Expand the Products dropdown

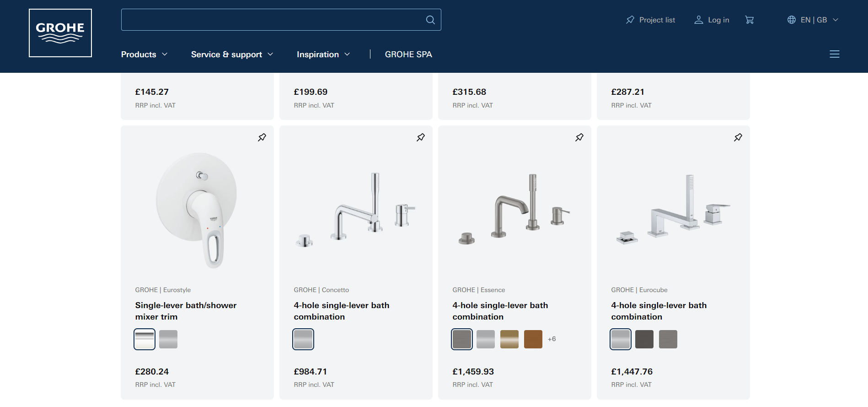[x=144, y=54]
